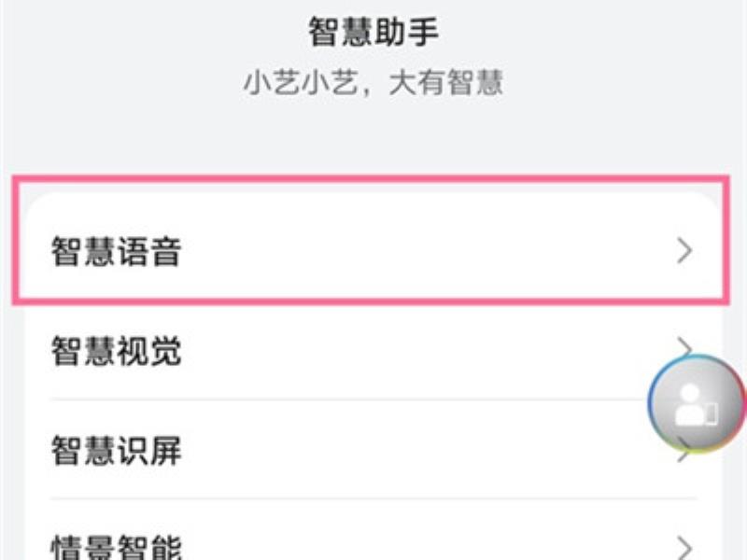The image size is (747, 560).
Task: Tap empty space in the 智慧视觉 row
Action: tap(405, 351)
